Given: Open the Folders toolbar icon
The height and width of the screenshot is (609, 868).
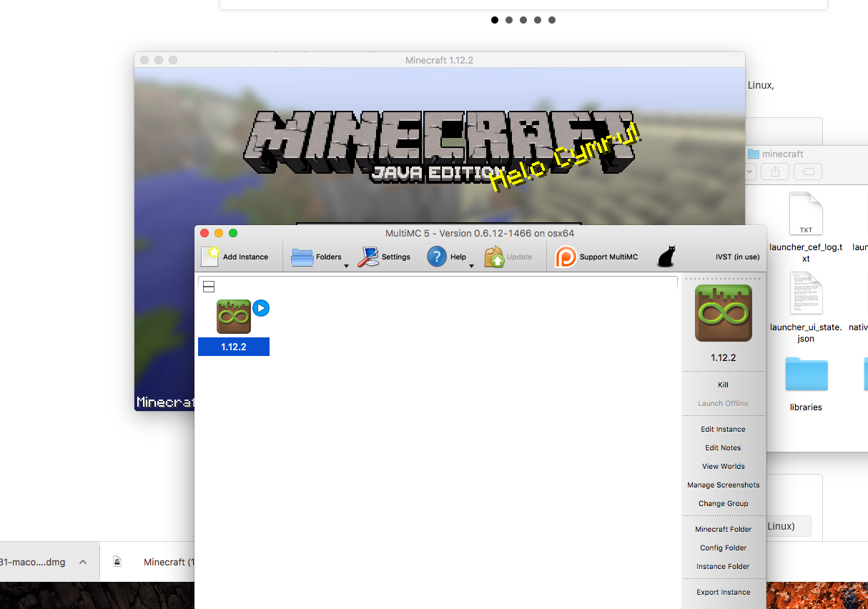Looking at the screenshot, I should pos(302,257).
